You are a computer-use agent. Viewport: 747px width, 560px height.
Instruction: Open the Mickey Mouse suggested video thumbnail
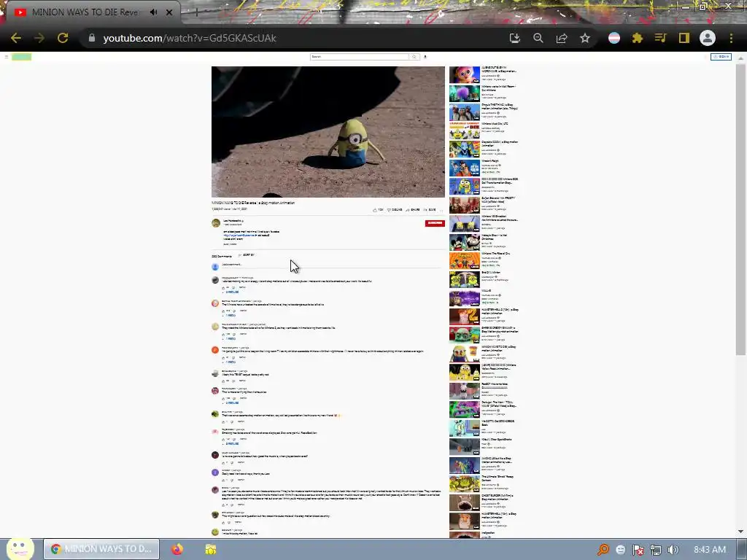pos(465,242)
